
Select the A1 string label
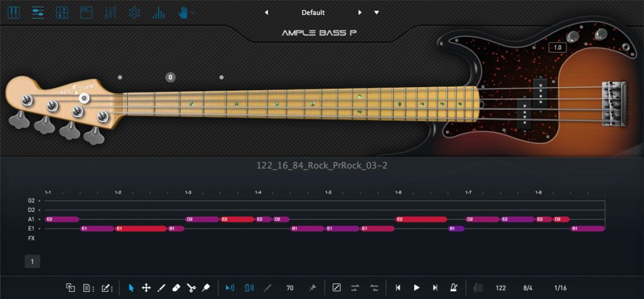point(32,219)
